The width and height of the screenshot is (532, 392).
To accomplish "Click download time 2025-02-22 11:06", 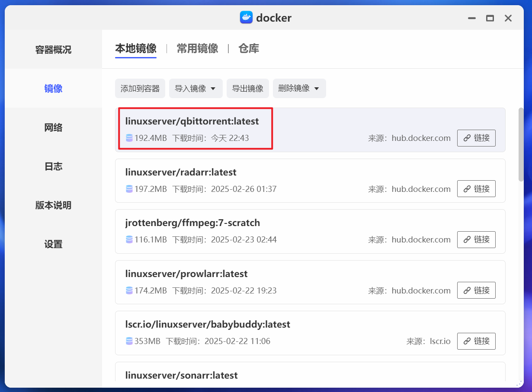I will coord(237,341).
